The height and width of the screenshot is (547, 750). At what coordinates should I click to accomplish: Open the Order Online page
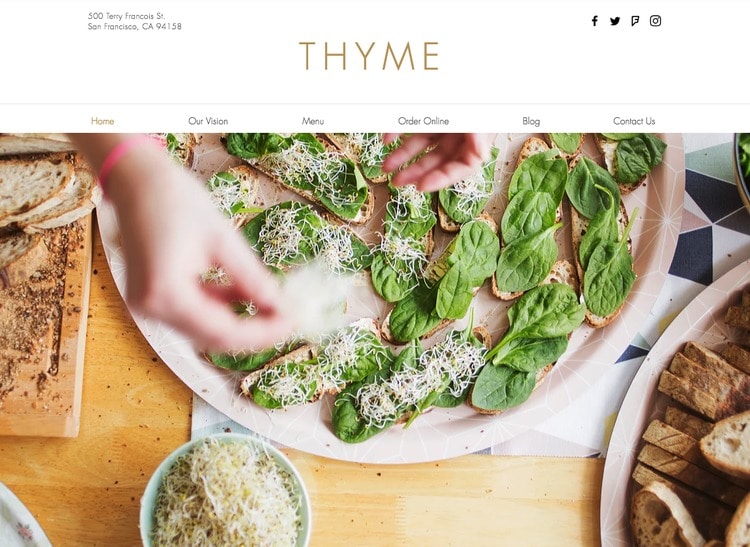[423, 121]
